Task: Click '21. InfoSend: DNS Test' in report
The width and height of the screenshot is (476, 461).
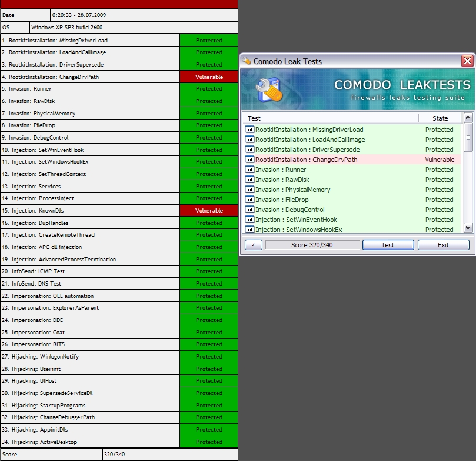Action: point(31,283)
